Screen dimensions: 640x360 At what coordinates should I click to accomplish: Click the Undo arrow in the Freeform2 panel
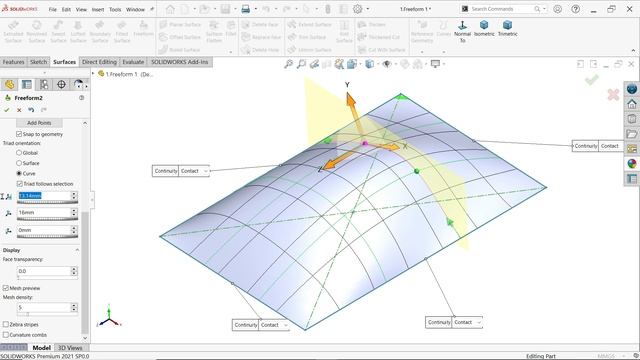coord(31,110)
